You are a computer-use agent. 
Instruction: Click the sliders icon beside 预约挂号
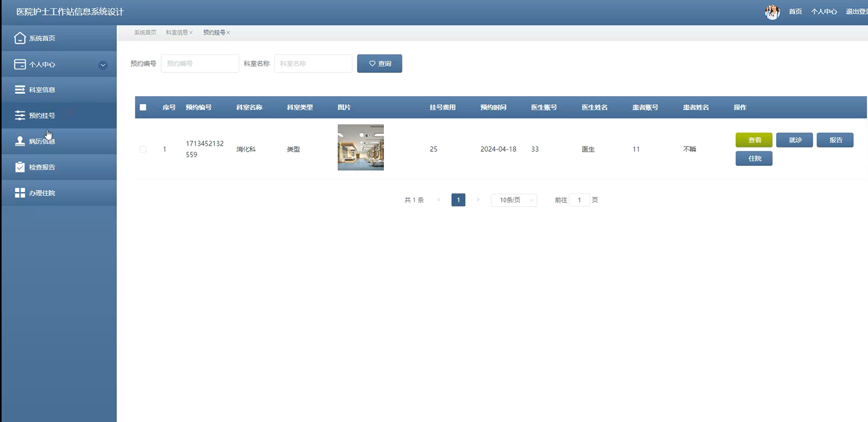click(20, 116)
